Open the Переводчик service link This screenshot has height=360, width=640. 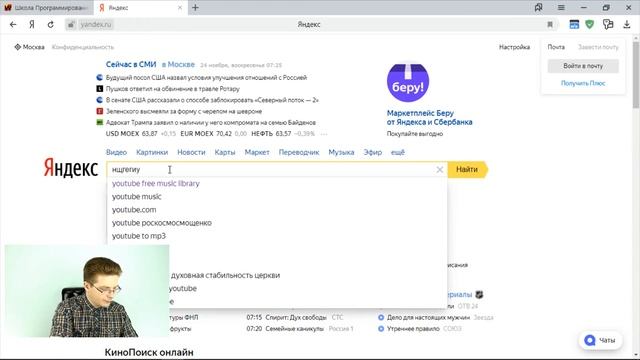tap(299, 152)
